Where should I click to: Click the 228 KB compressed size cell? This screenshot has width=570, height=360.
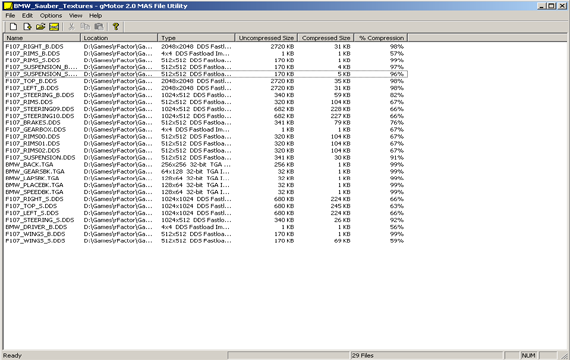(x=340, y=109)
